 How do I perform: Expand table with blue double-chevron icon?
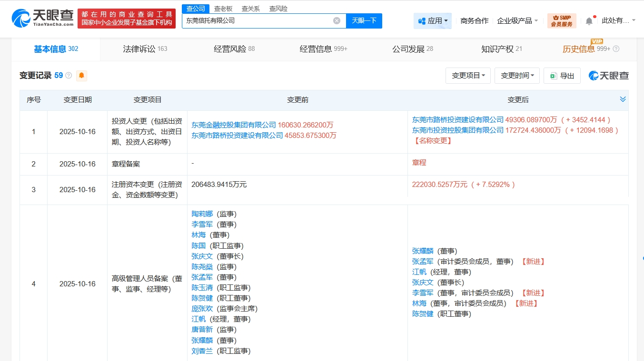623,99
